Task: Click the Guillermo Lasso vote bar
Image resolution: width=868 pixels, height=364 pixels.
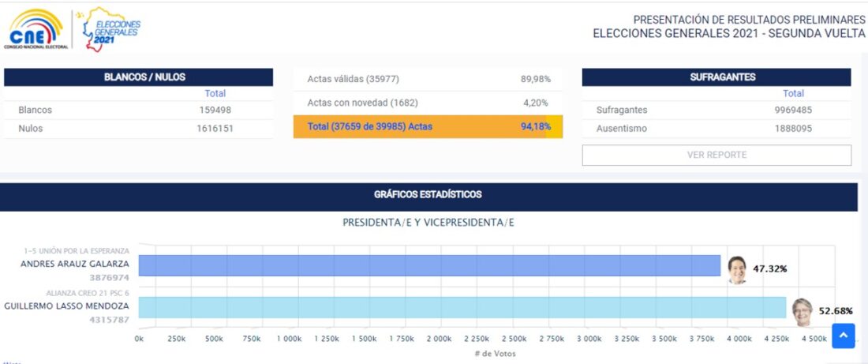Action: 462,308
